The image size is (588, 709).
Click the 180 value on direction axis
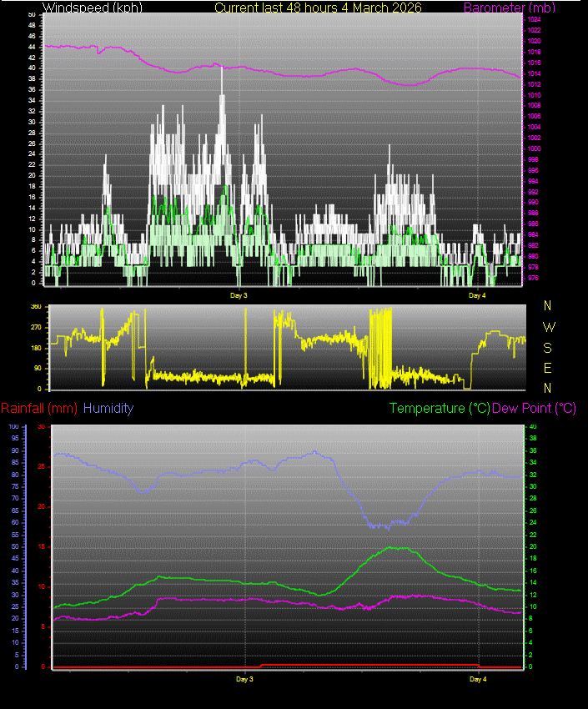[x=35, y=348]
